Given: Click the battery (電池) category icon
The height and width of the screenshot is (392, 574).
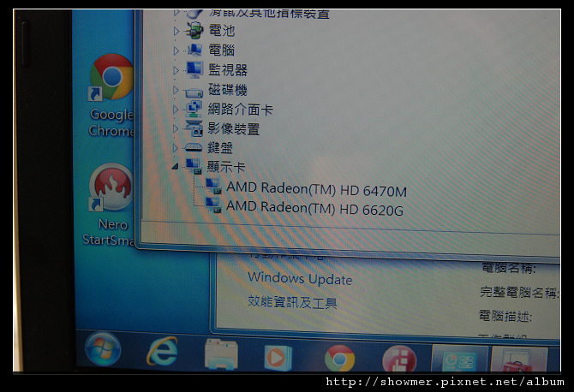Looking at the screenshot, I should 194,30.
